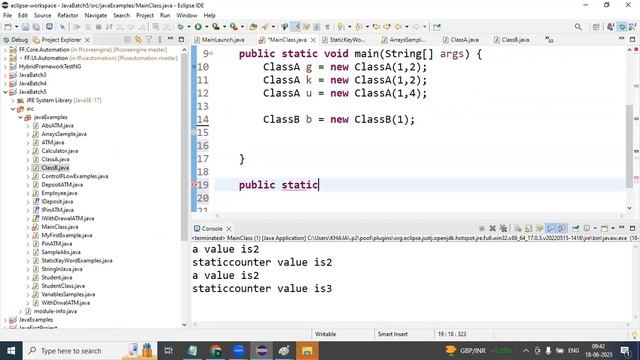Click the Clear Console icon
640x360 pixels.
[518, 228]
